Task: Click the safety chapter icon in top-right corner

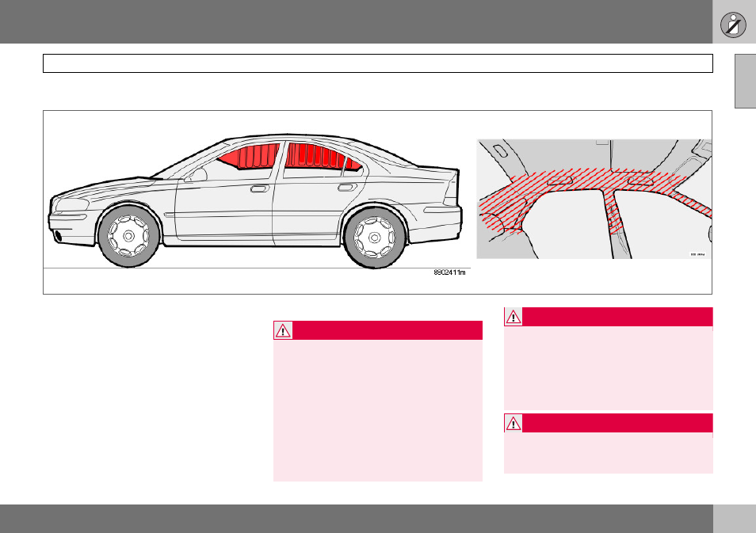Action: 733,25
